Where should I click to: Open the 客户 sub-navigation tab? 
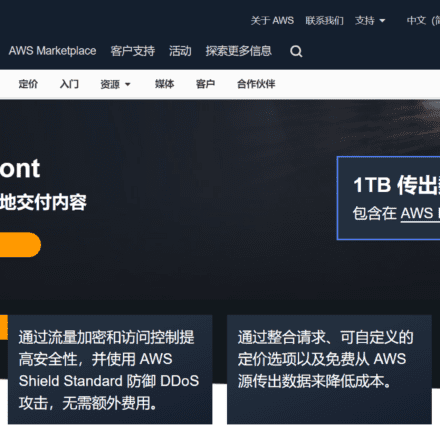[x=205, y=84]
